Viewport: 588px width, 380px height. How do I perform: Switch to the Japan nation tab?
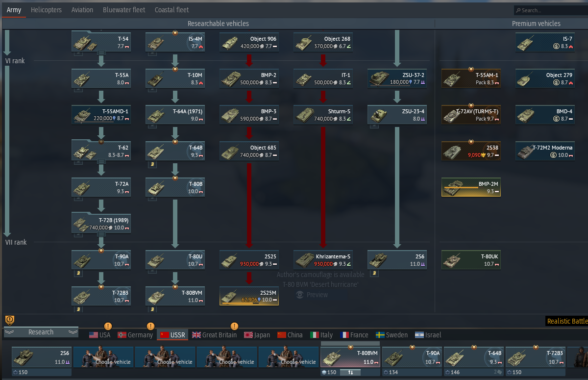coord(257,335)
